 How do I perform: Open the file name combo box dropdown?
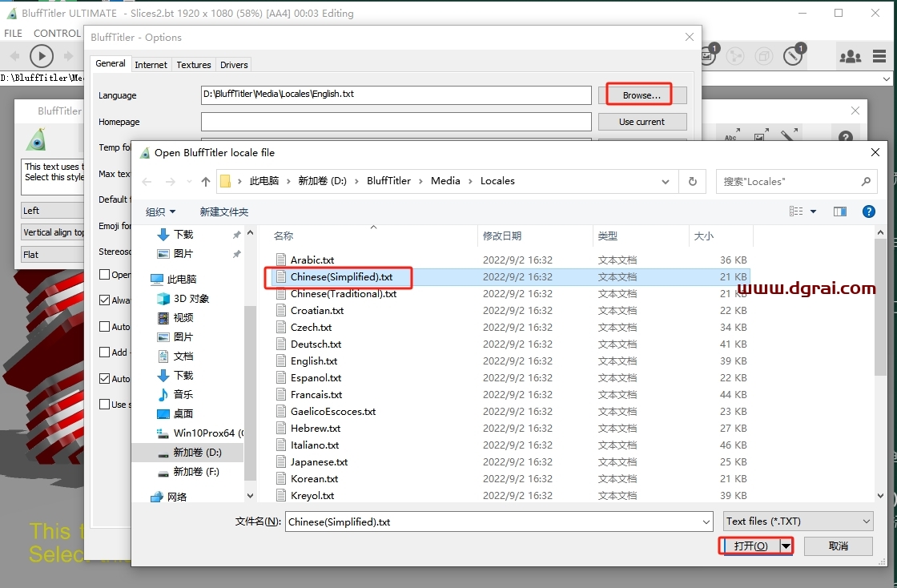[706, 522]
